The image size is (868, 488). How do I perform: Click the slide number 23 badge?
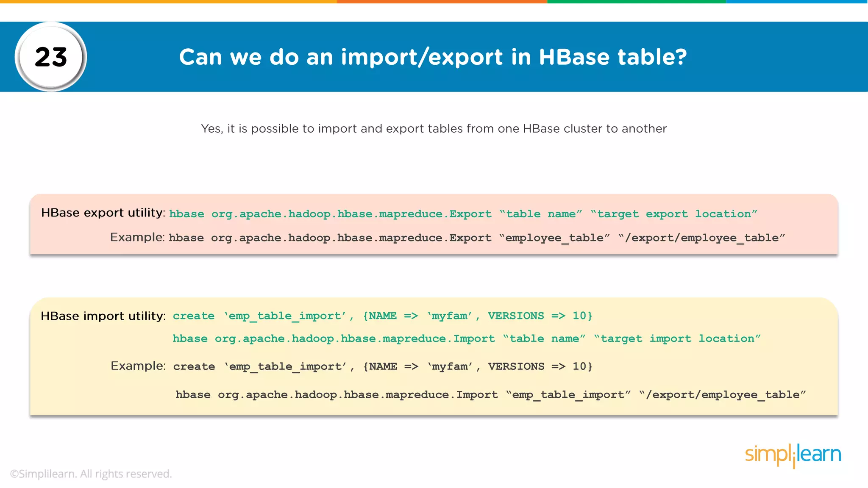51,56
